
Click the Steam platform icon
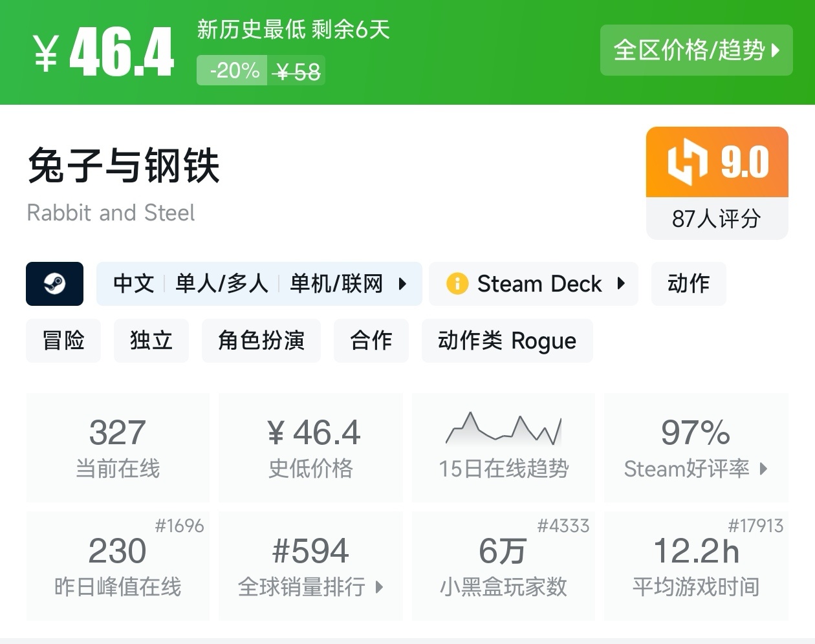click(54, 284)
